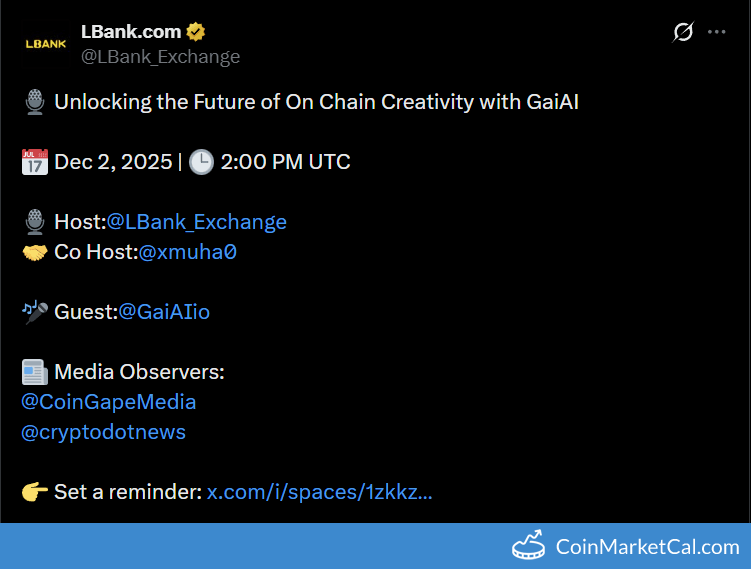Open the three-dot more options menu
The image size is (751, 569).
coord(716,32)
